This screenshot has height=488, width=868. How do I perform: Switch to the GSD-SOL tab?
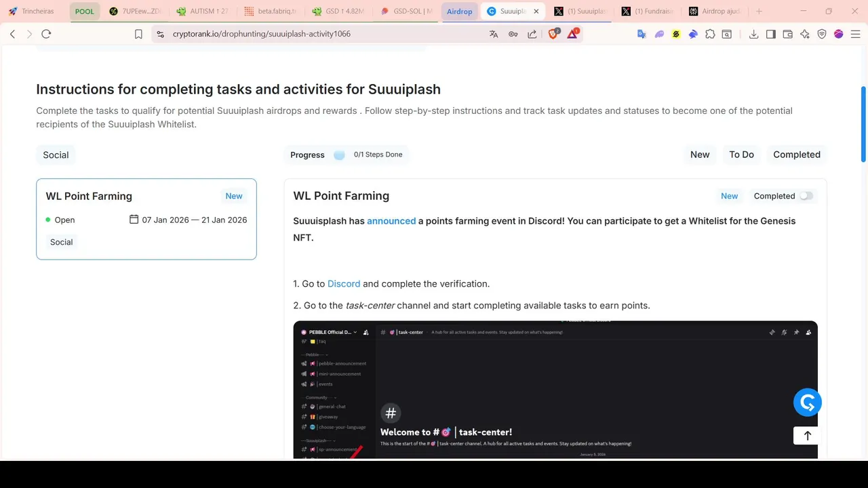coord(406,12)
